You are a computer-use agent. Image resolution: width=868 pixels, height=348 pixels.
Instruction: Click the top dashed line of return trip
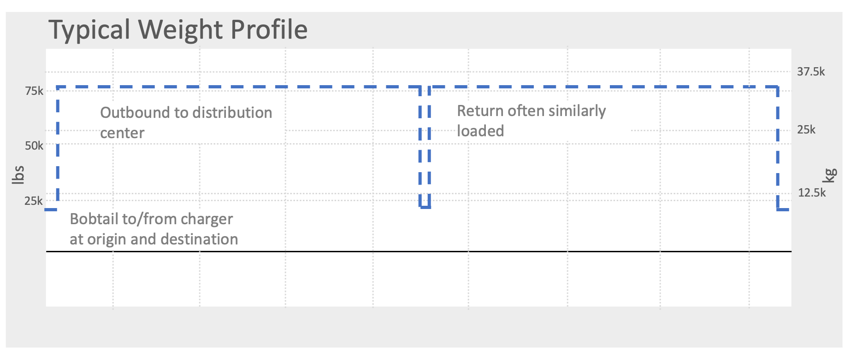604,87
